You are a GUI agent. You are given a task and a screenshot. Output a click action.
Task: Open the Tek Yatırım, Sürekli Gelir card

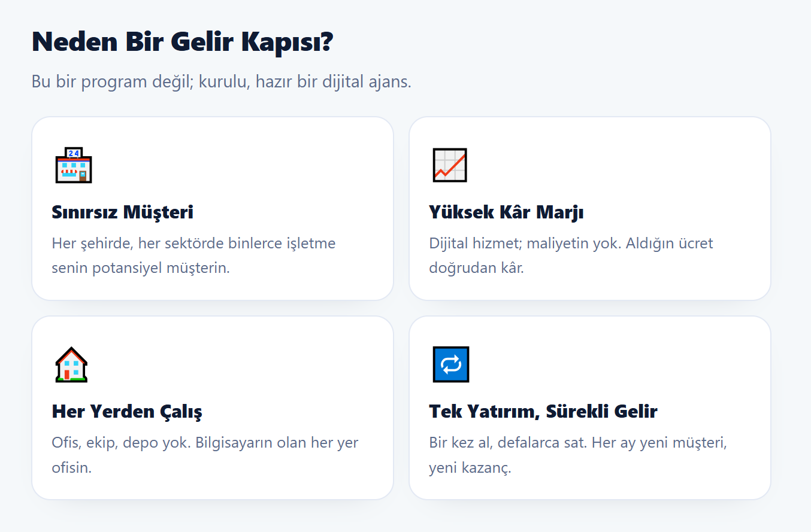point(590,408)
